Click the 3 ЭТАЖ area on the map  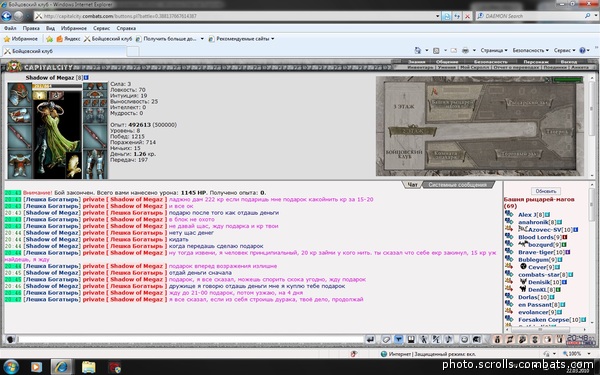404,107
